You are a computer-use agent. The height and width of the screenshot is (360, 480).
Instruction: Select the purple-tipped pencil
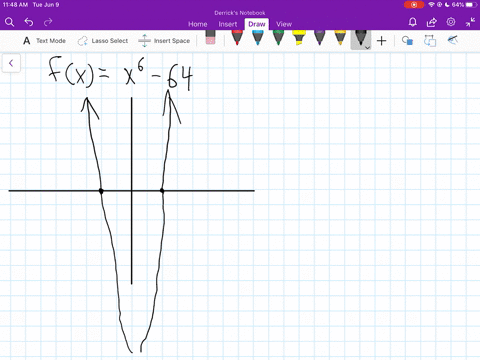[319, 37]
